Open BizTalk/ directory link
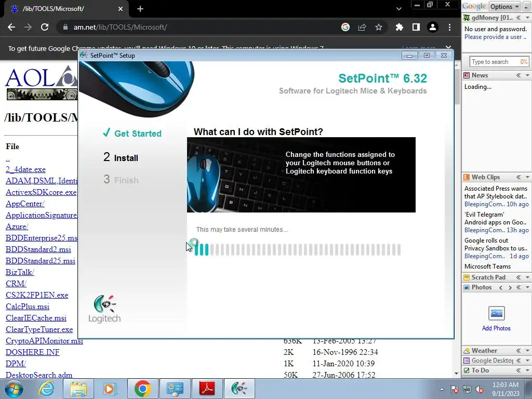This screenshot has height=399, width=532. [20, 272]
